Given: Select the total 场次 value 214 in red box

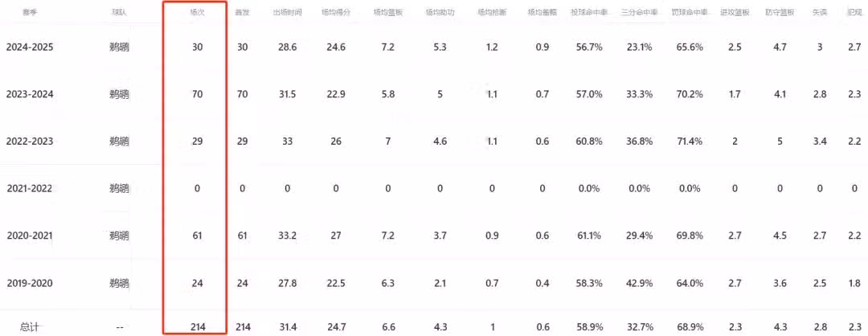Looking at the screenshot, I should click(x=197, y=327).
